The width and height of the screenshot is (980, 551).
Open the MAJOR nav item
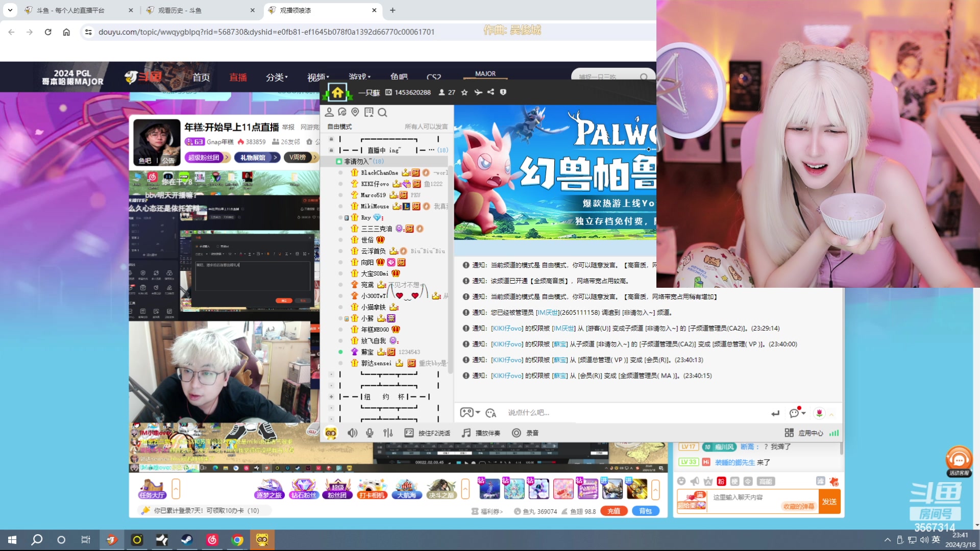[x=485, y=74]
